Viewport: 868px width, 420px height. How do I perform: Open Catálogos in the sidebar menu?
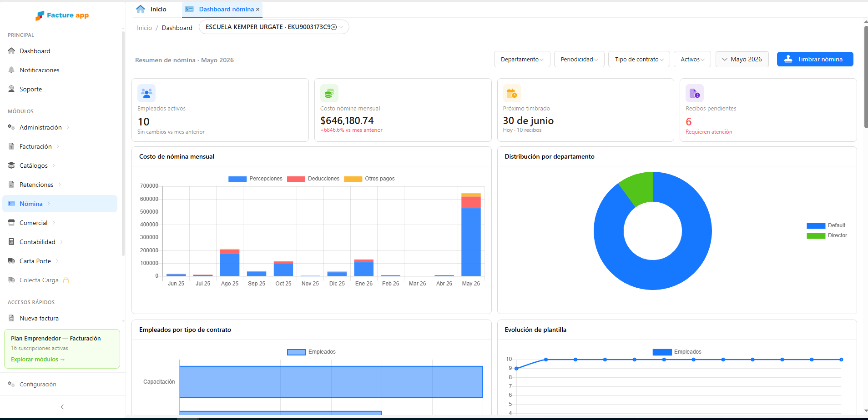pos(60,165)
